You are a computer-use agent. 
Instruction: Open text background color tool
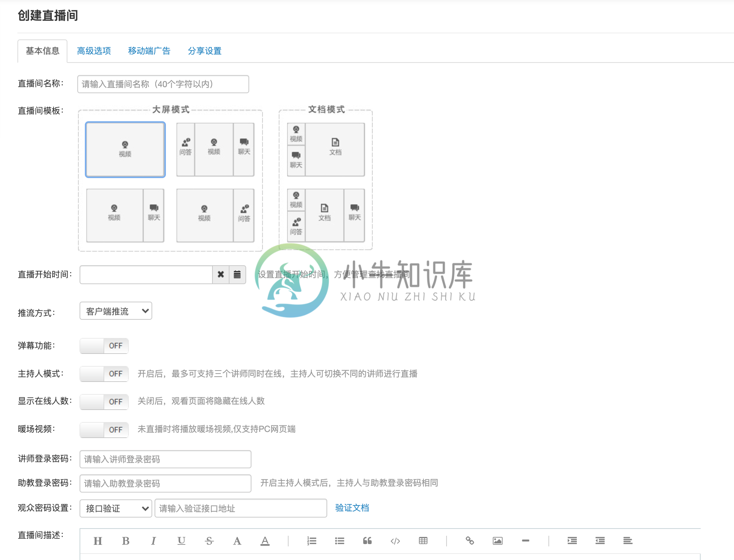click(265, 541)
